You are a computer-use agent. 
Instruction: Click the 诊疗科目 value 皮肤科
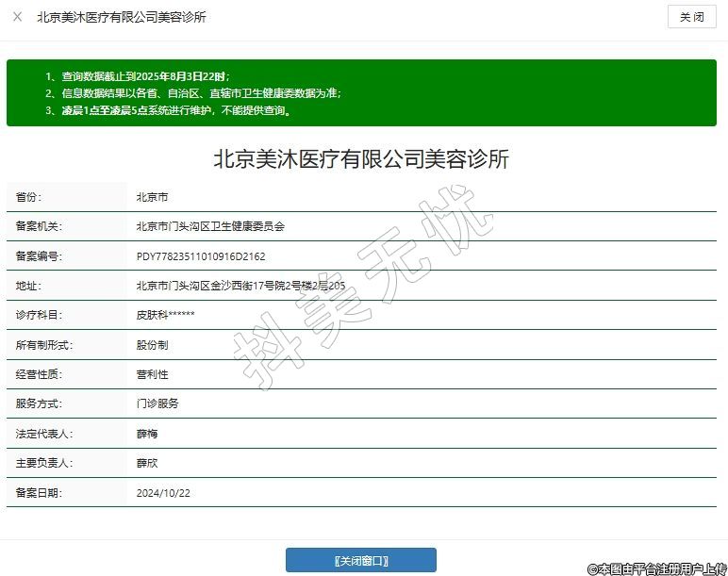pyautogui.click(x=165, y=316)
